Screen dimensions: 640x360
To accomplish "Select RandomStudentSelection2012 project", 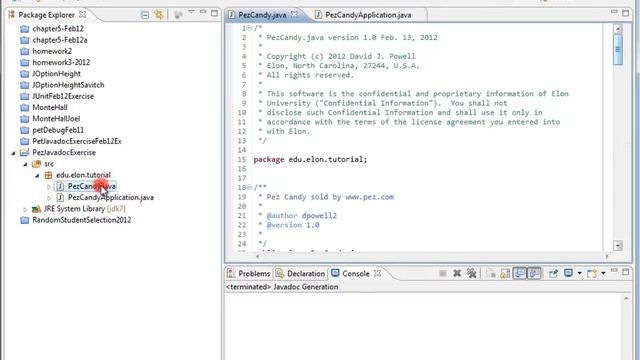I will pos(82,220).
